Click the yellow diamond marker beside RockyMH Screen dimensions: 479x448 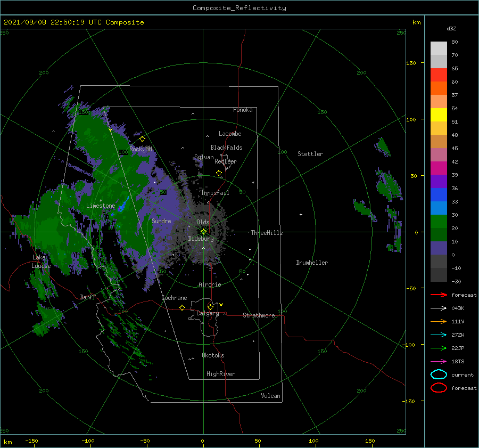coord(142,139)
